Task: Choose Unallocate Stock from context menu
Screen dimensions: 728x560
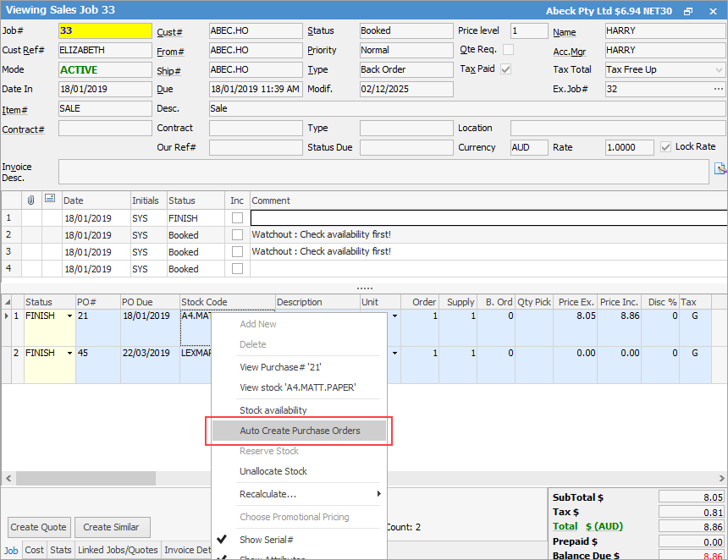Action: (x=273, y=471)
